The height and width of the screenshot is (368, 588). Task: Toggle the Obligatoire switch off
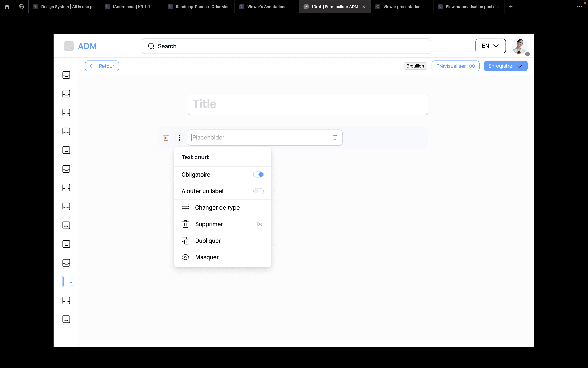pos(258,175)
